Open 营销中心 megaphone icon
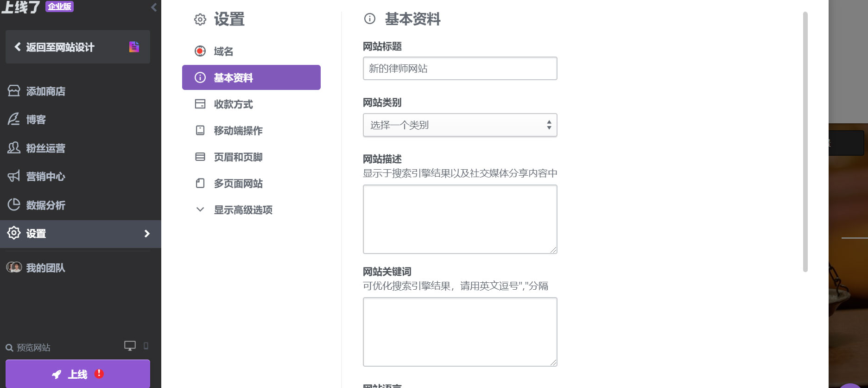 click(14, 176)
